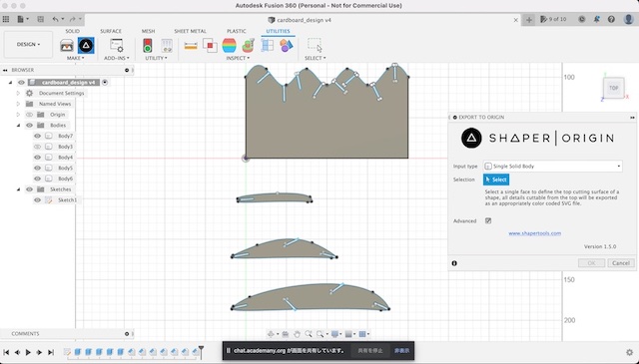639x364 pixels.
Task: Click the Orbit navigation icon
Action: click(x=271, y=334)
